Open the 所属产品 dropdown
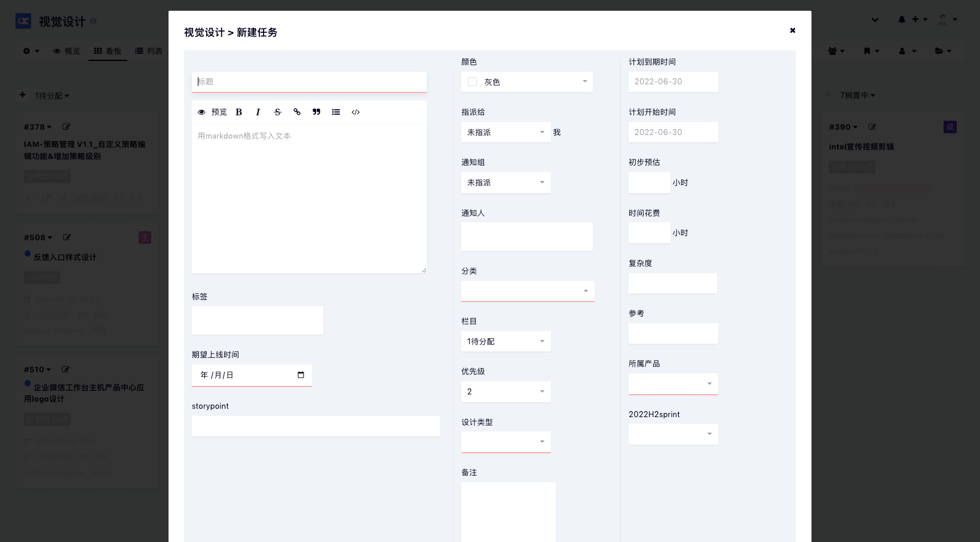Viewport: 980px width, 542px height. click(x=673, y=384)
